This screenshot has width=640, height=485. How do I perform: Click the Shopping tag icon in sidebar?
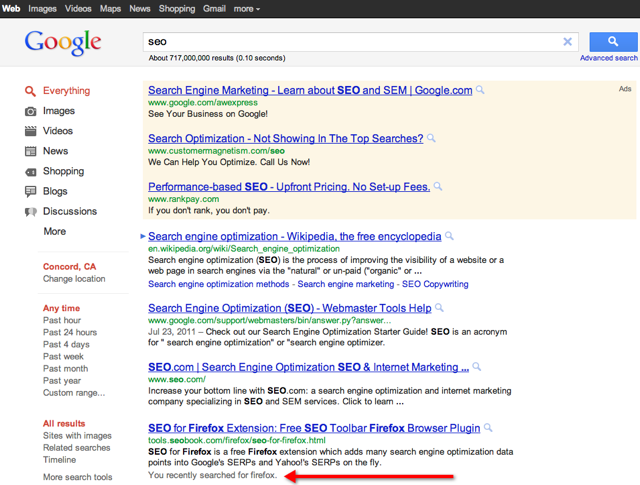[x=31, y=171]
